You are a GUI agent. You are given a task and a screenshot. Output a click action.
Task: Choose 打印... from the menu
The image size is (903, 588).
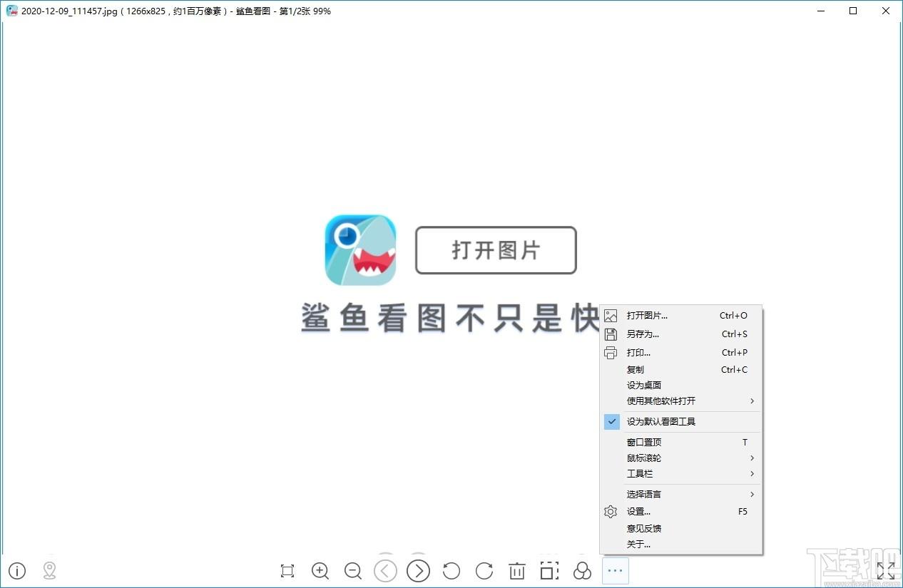point(681,353)
